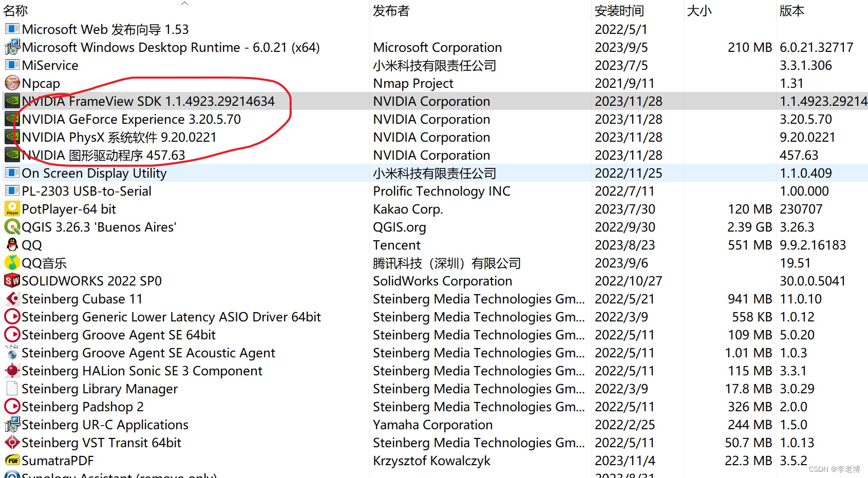Click the Yamaha Corporation publisher cell

(x=433, y=425)
